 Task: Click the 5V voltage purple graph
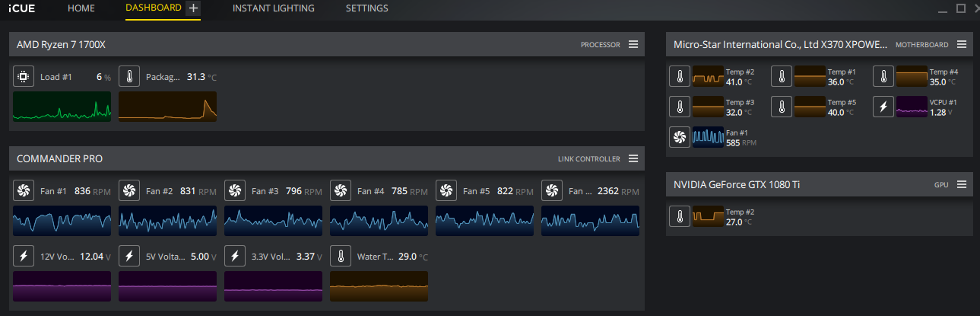[x=168, y=286]
